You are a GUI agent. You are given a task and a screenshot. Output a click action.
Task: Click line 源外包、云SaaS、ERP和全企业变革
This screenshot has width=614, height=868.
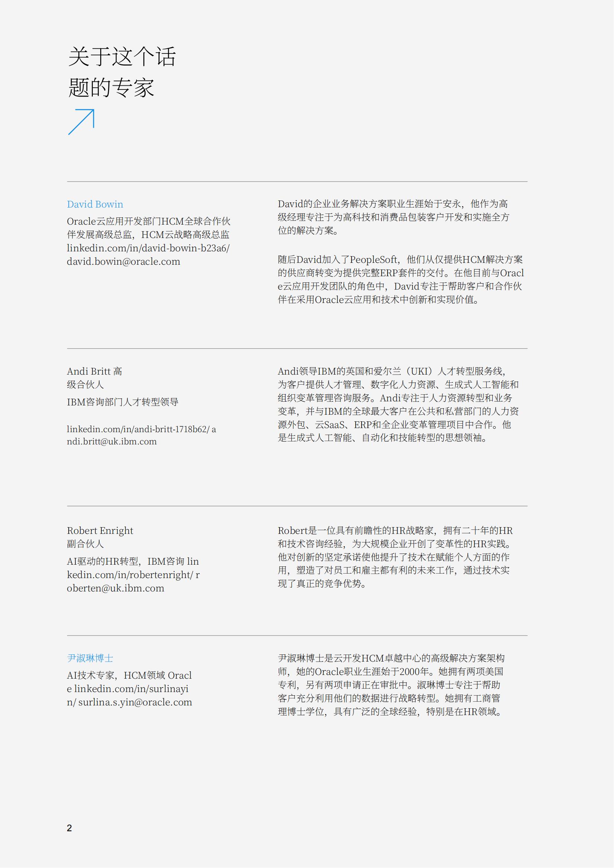pyautogui.click(x=394, y=425)
